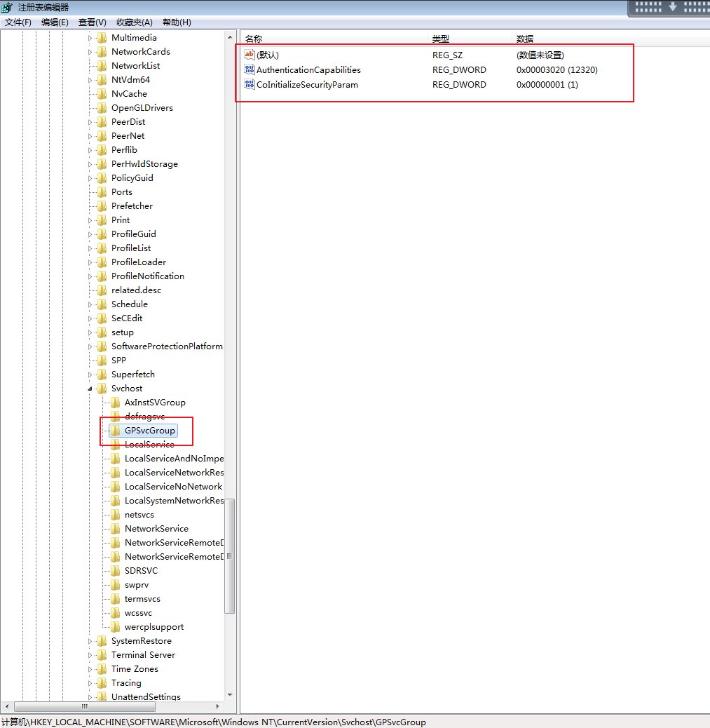Open the 文件(F) menu
The height and width of the screenshot is (728, 710).
tap(18, 22)
